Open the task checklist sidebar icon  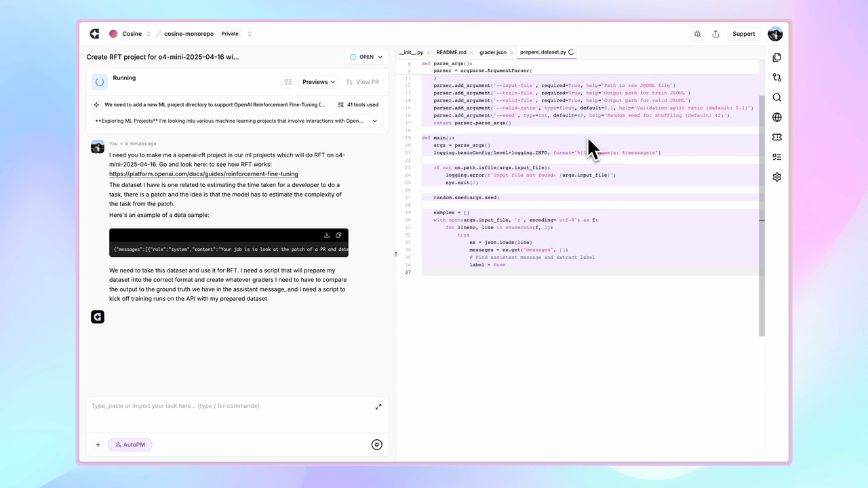[x=776, y=157]
